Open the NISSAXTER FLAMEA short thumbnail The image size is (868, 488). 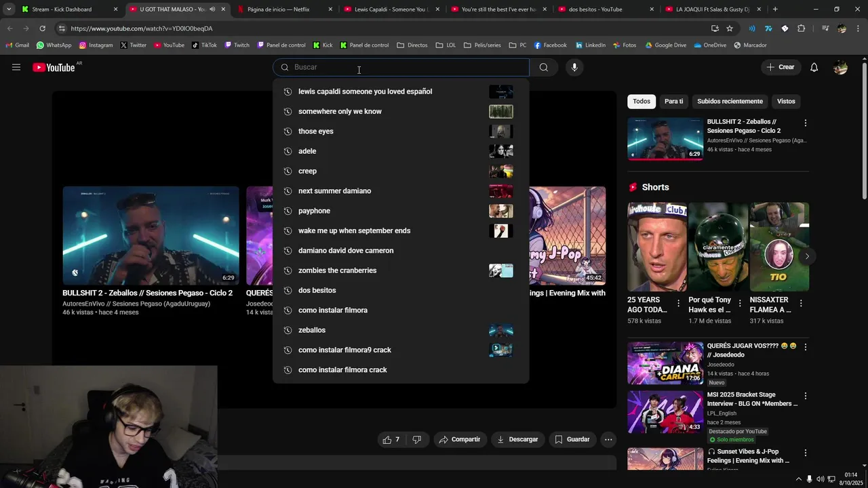click(779, 247)
